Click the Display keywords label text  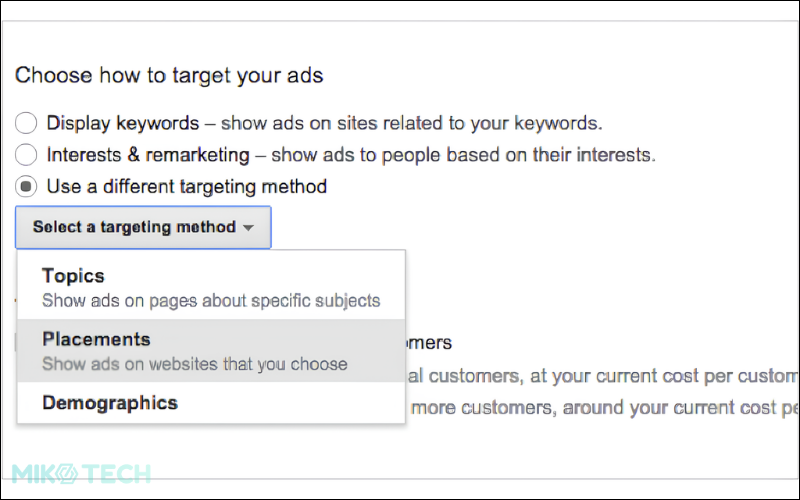click(123, 123)
